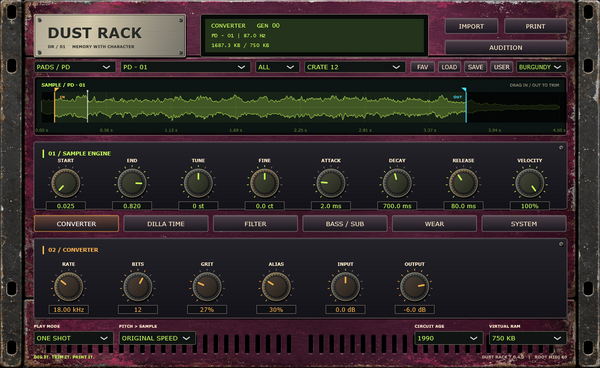Click the OUTPUT gain knob
Screen dimensions: 600x368
coord(414,287)
